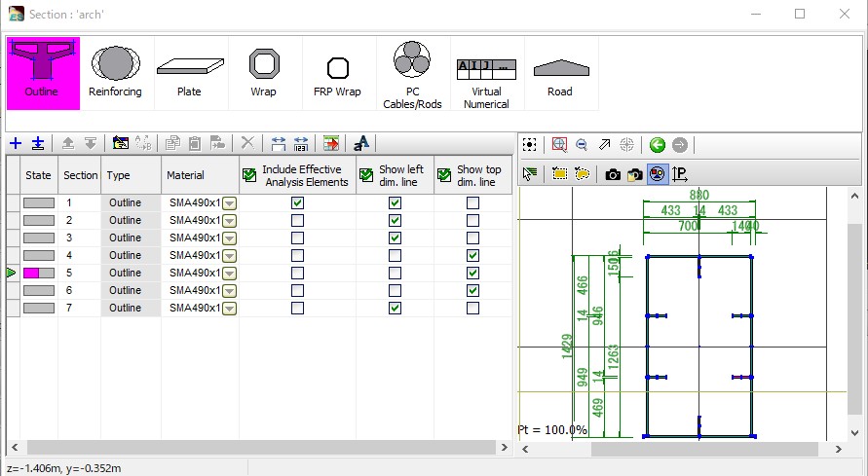Click the font size aA icon
Viewport: 868px width, 476px height.
coord(361,143)
